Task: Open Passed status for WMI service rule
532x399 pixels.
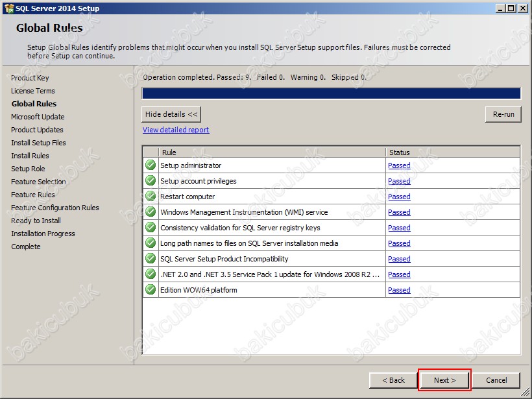Action: [399, 212]
